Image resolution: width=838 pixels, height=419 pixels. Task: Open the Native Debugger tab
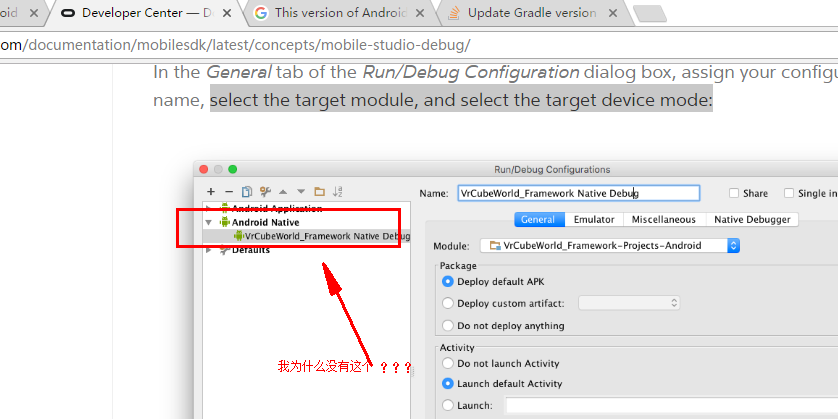(752, 220)
